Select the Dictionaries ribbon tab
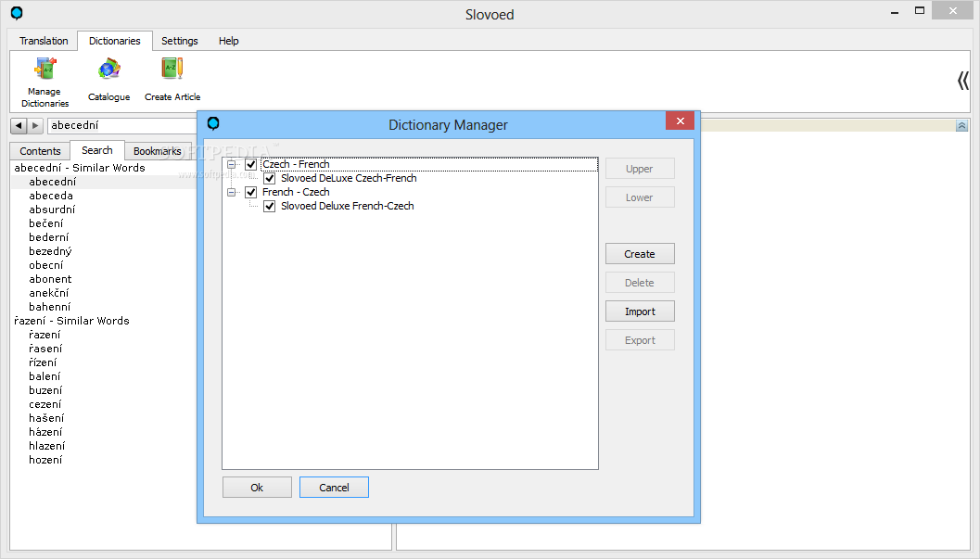Image resolution: width=980 pixels, height=559 pixels. coord(115,41)
